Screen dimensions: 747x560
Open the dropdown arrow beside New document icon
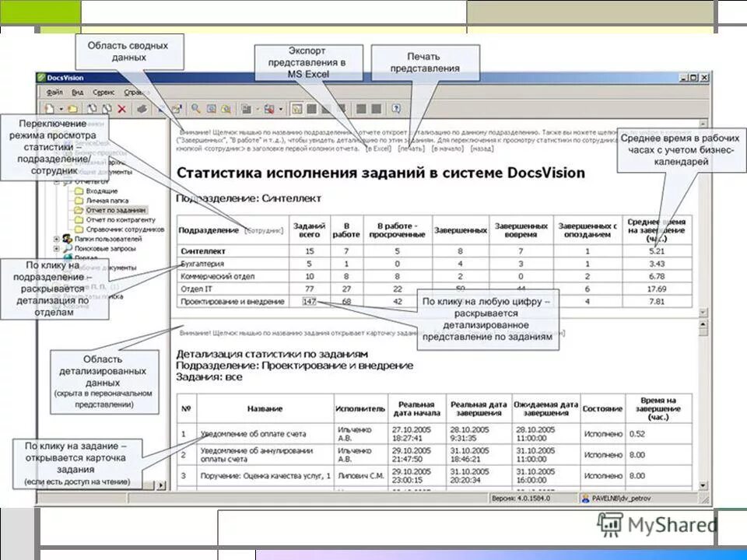[x=61, y=109]
